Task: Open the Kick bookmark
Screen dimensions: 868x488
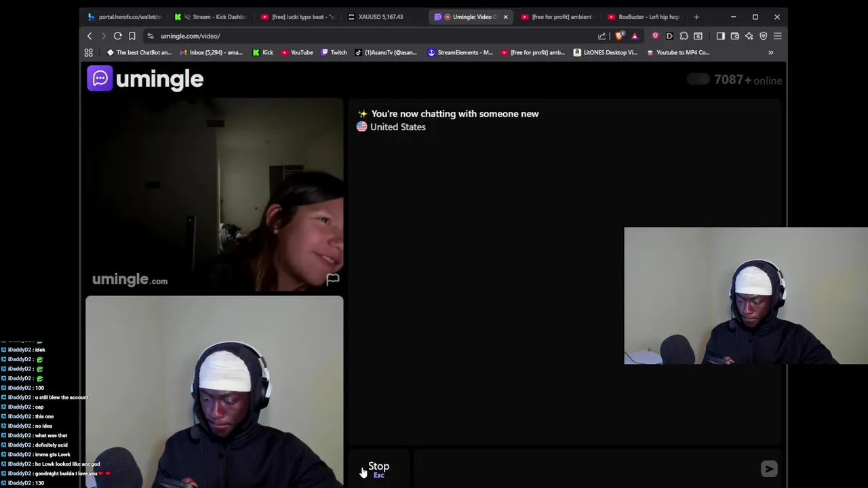Action: (x=262, y=52)
